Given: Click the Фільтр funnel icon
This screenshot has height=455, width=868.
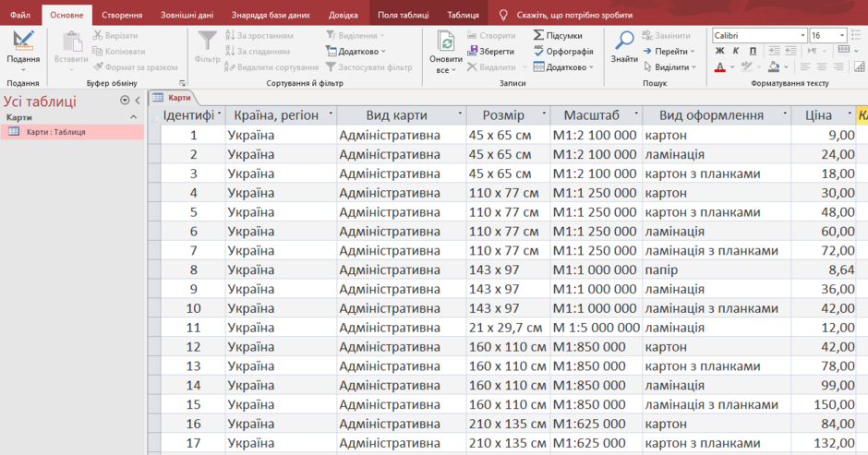Looking at the screenshot, I should tap(208, 42).
